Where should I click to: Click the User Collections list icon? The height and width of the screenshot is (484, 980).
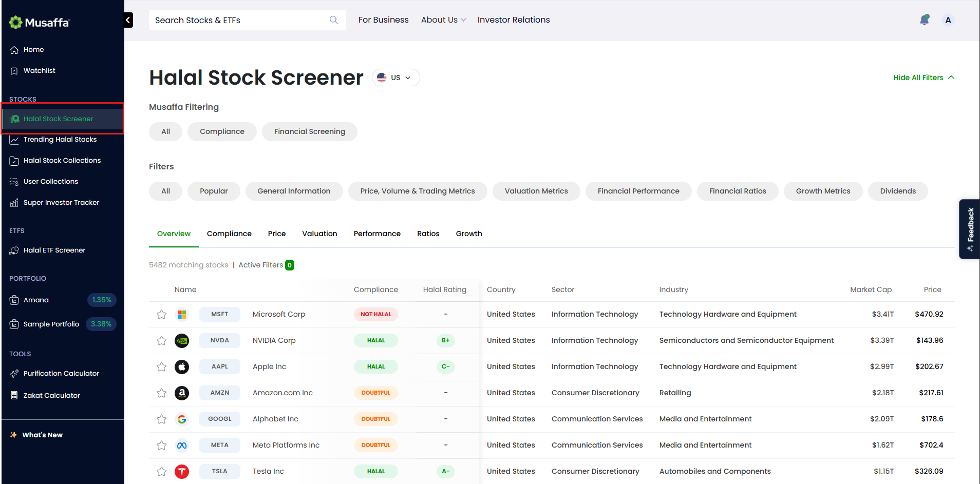pyautogui.click(x=14, y=182)
